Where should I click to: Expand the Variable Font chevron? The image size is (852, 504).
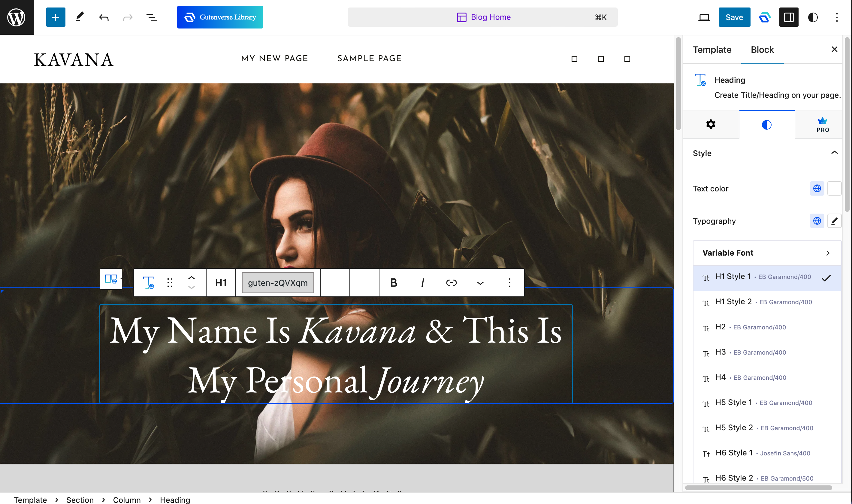827,253
